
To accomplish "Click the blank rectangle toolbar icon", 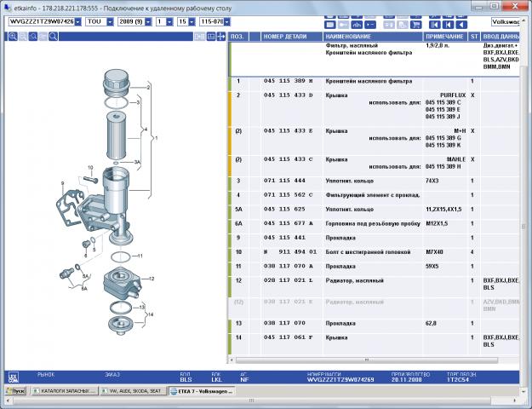I will click(330, 25).
